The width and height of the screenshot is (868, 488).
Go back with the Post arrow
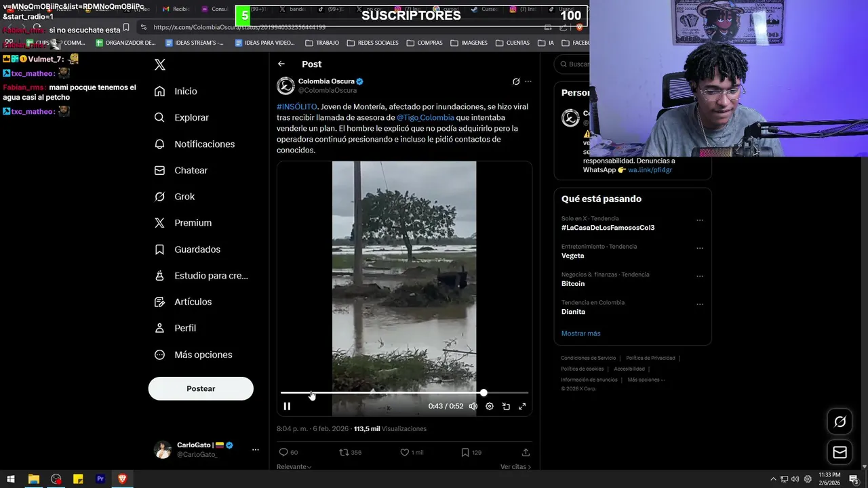pyautogui.click(x=281, y=64)
